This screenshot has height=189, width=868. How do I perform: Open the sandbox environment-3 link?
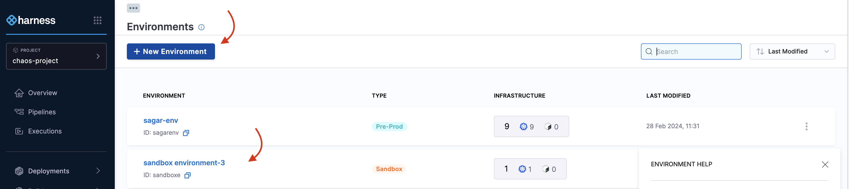tap(184, 163)
